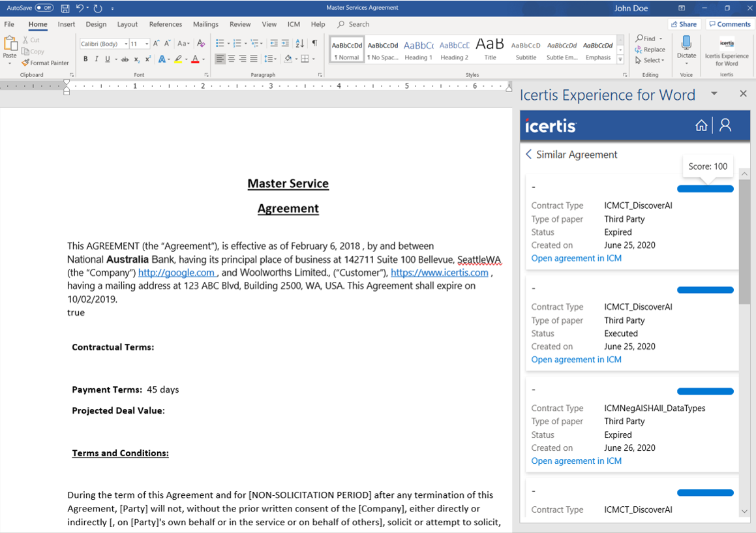Open the borders dropdown arrow
The height and width of the screenshot is (533, 756).
tap(313, 59)
